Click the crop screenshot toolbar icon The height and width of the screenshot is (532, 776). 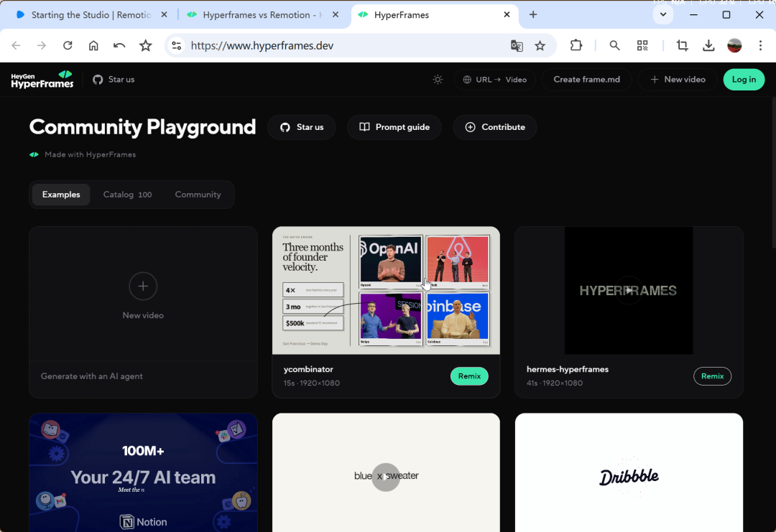click(683, 45)
